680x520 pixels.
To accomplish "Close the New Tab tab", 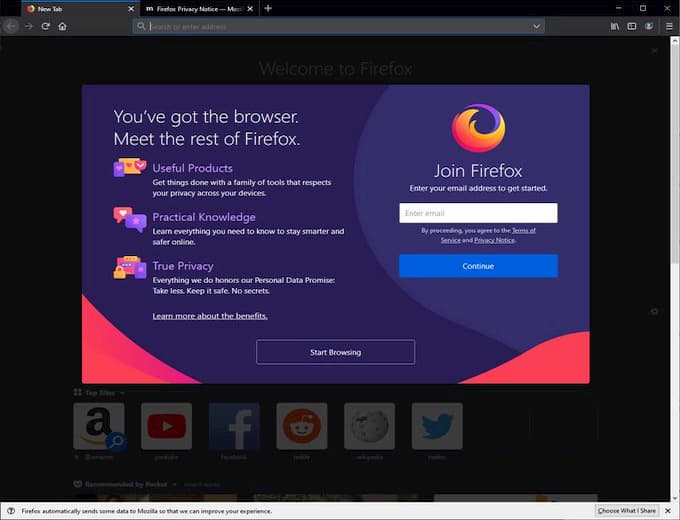I will (x=131, y=9).
